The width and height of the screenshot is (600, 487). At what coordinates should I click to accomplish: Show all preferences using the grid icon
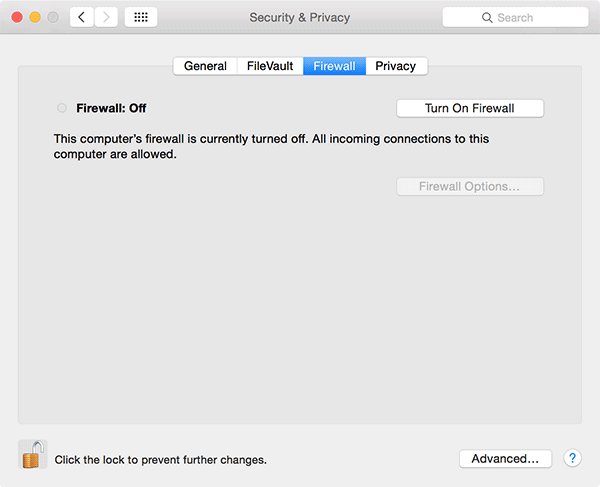pyautogui.click(x=140, y=18)
